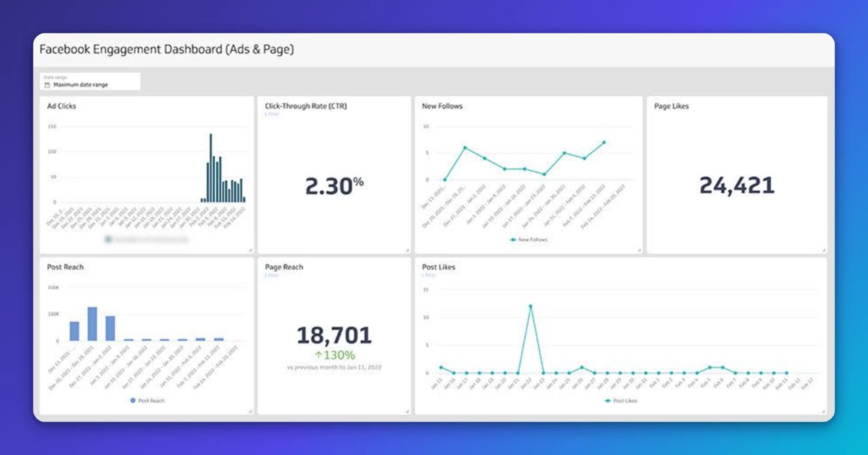The image size is (868, 455).
Task: Click the tallest bar in Ad Clicks chart
Action: [x=211, y=168]
